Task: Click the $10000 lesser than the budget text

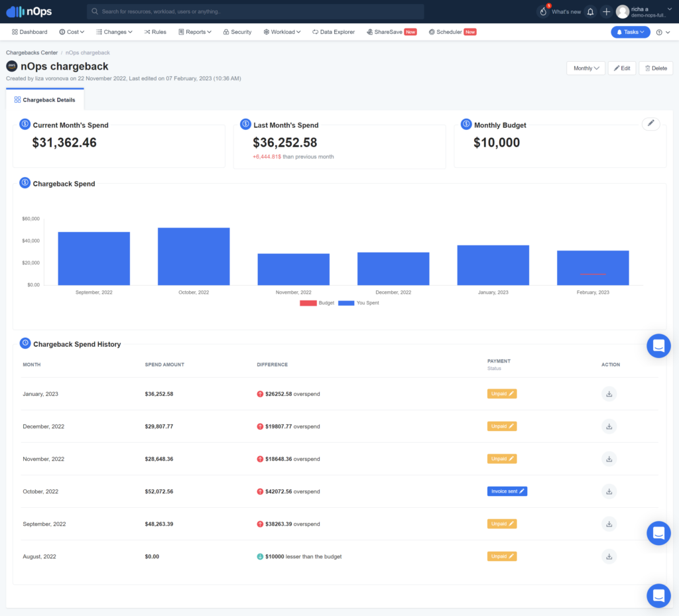Action: [303, 557]
